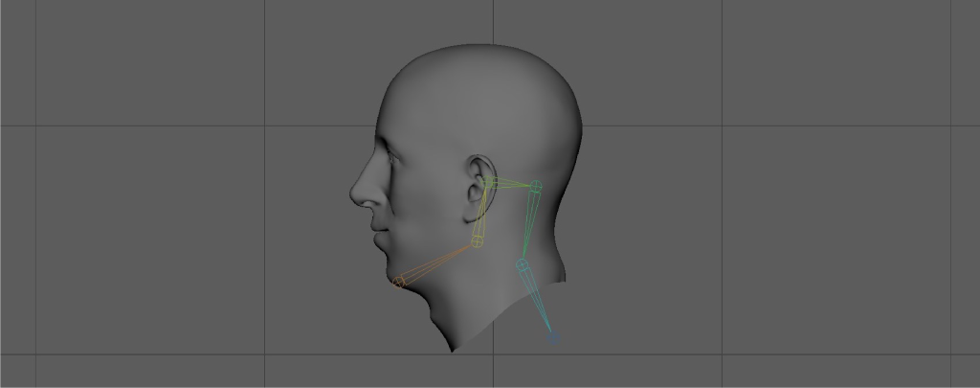Select the orange chin-tip joint
Viewport: 980px width, 388px height.
tap(399, 283)
